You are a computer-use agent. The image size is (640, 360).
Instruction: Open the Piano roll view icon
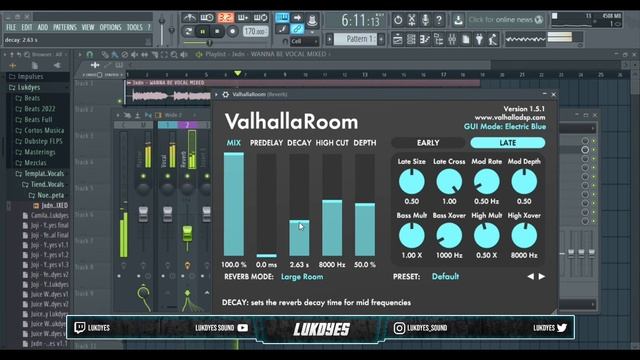pyautogui.click(x=424, y=40)
